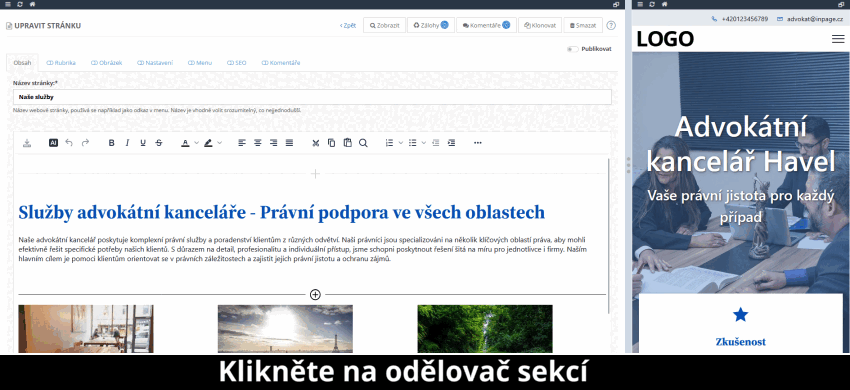Click the refresh icon in the preview pane top bar

[652, 4]
